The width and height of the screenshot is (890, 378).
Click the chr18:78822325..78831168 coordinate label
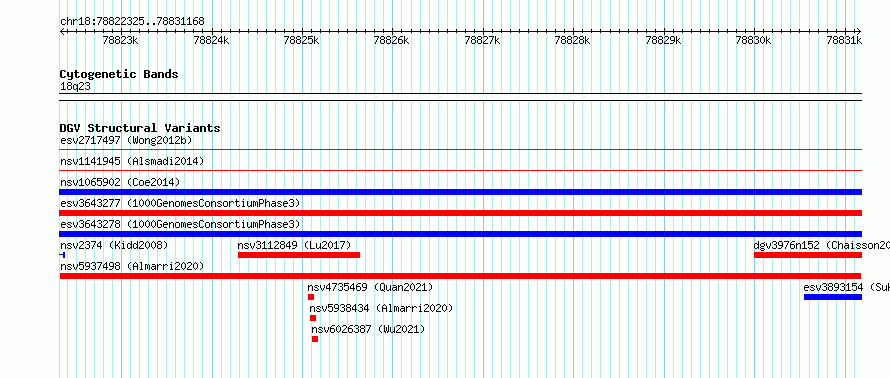(132, 22)
